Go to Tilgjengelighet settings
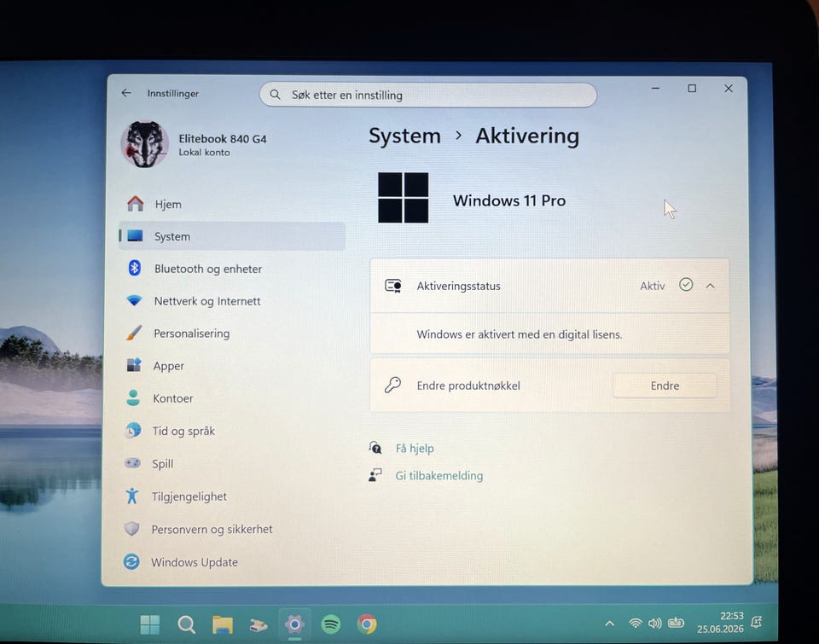819x644 pixels. tap(232, 496)
